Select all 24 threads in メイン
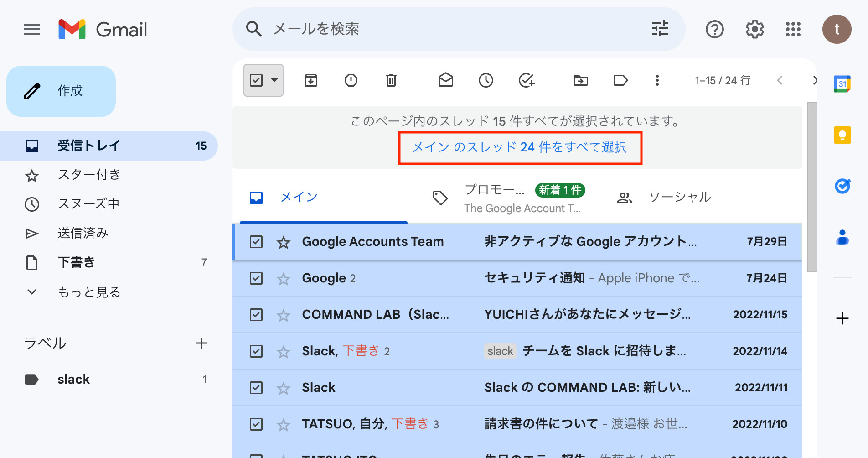The height and width of the screenshot is (458, 868). coord(520,147)
